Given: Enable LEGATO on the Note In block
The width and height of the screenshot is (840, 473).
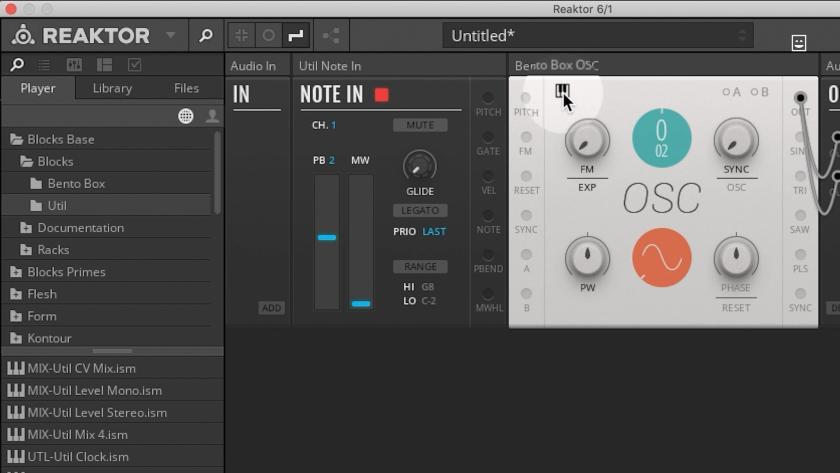Looking at the screenshot, I should 420,211.
